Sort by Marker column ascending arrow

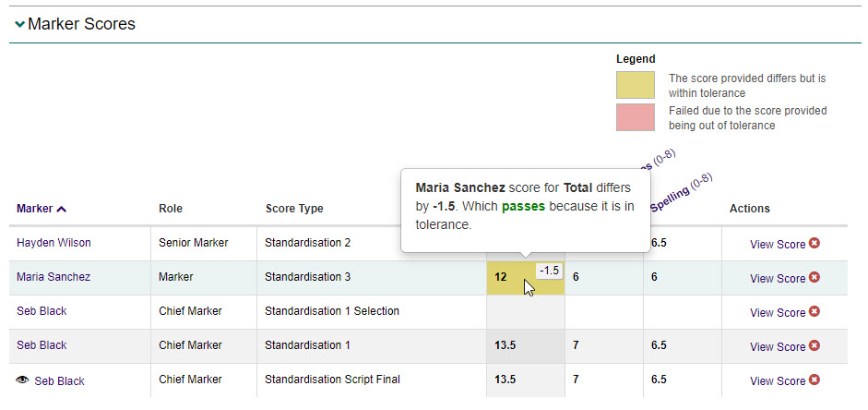click(x=62, y=209)
